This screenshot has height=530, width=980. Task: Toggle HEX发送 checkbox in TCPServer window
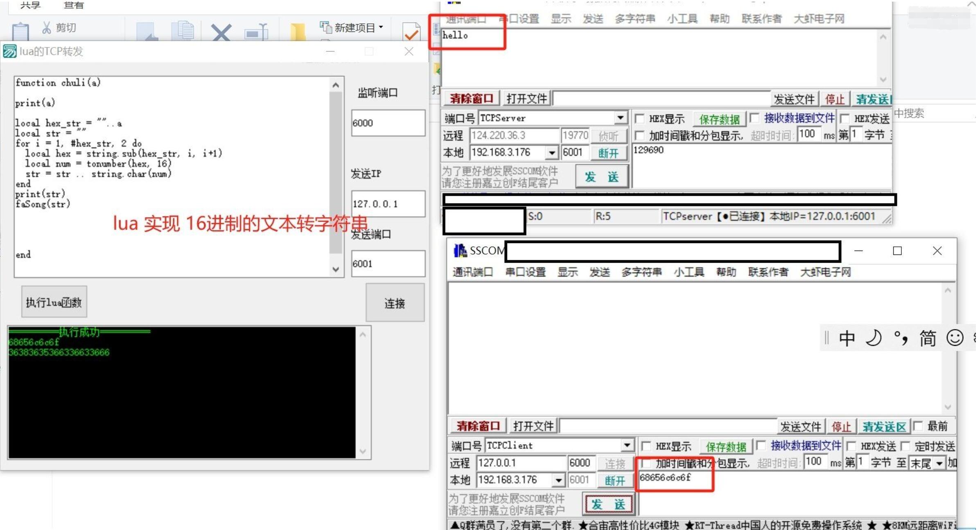pyautogui.click(x=845, y=119)
